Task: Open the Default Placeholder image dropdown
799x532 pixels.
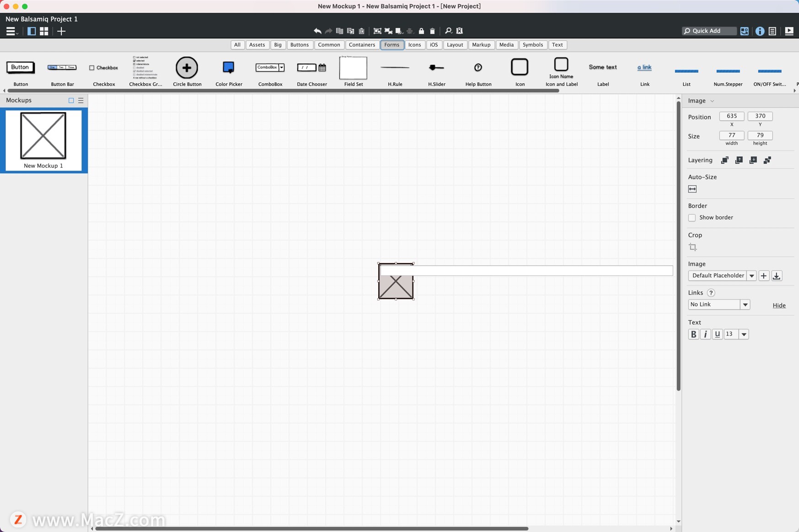Action: (x=752, y=275)
